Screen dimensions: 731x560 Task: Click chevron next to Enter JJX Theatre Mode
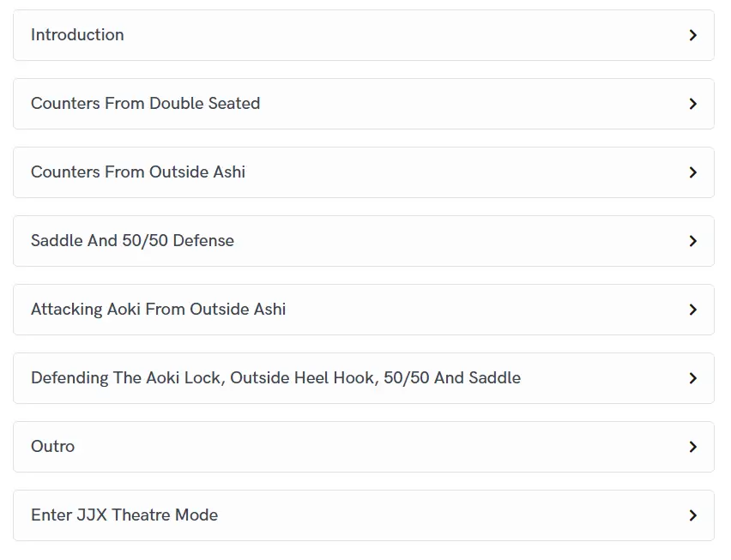pyautogui.click(x=692, y=515)
